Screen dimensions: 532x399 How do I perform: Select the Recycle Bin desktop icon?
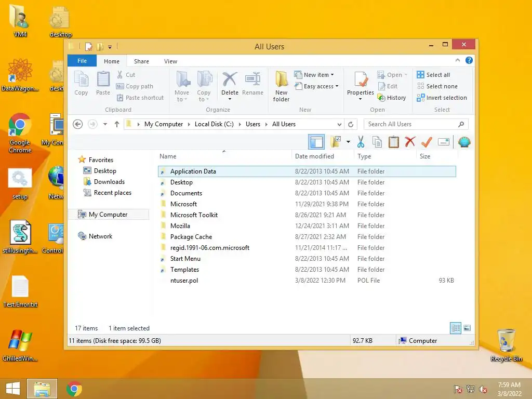506,345
